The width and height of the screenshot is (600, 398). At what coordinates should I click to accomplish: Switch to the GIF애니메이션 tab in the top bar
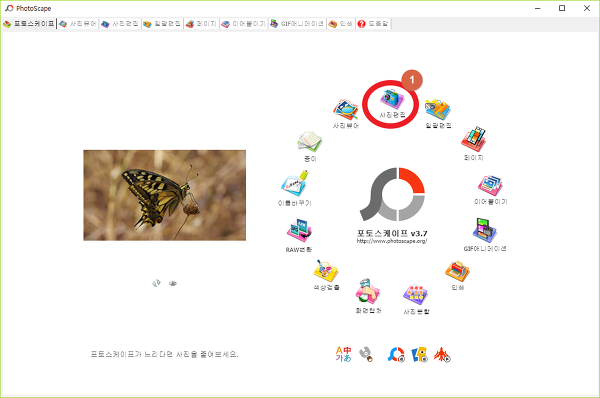click(297, 24)
